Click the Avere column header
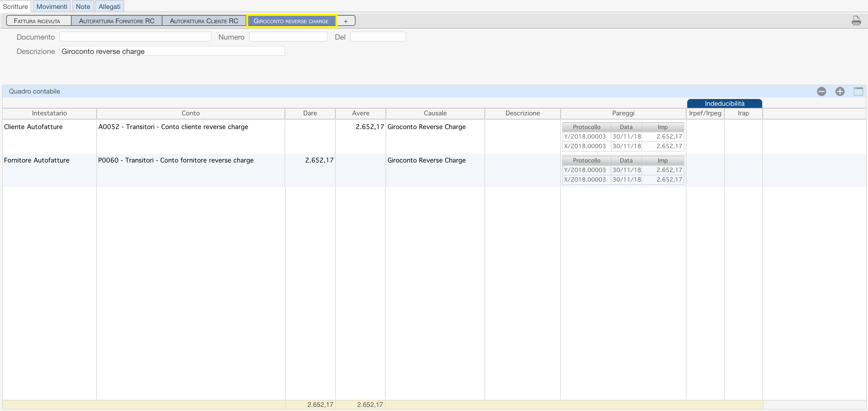868x411 pixels. (x=361, y=113)
